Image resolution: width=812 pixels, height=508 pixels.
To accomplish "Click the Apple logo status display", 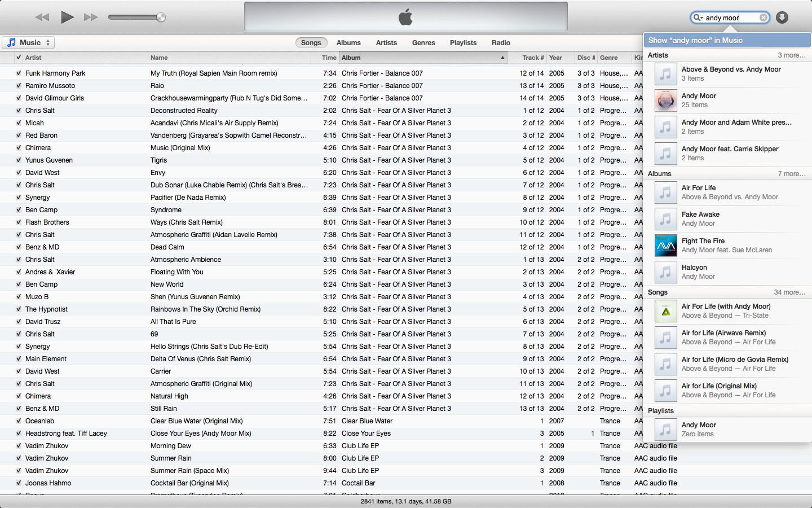I will pos(406,17).
